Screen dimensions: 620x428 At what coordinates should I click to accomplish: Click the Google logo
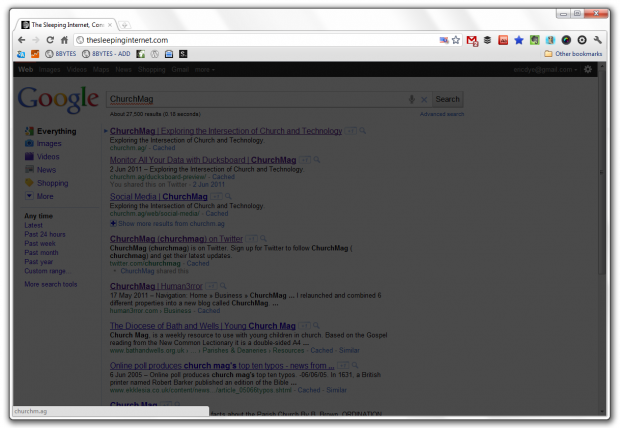tap(58, 99)
